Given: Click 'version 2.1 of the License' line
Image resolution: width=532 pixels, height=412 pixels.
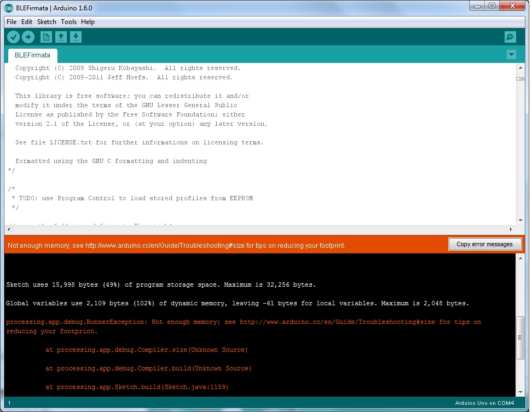Looking at the screenshot, I should pos(141,124).
